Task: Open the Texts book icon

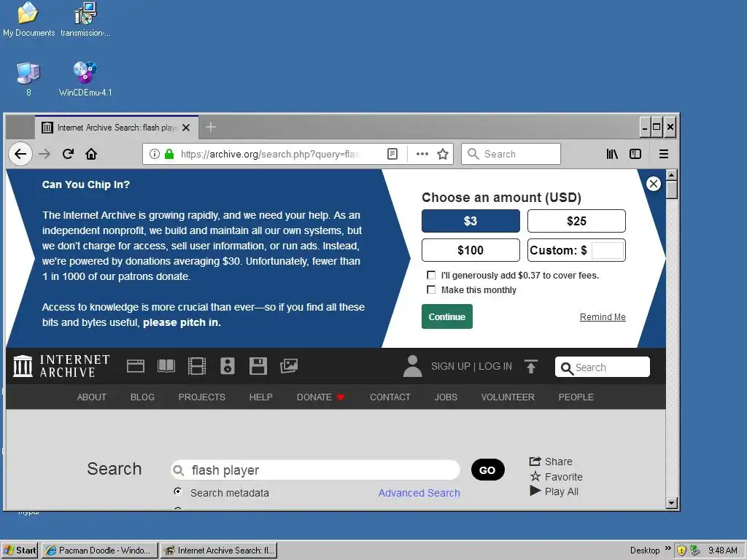Action: pos(166,366)
